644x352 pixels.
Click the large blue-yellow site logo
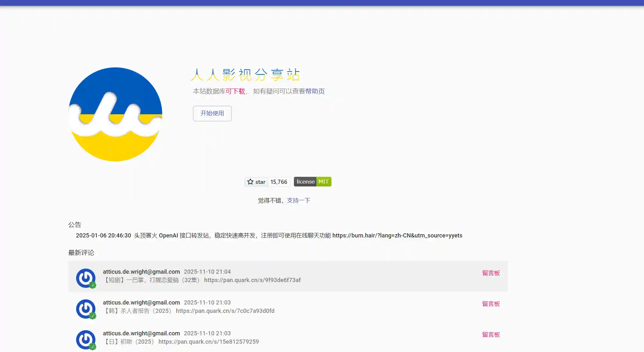(115, 114)
